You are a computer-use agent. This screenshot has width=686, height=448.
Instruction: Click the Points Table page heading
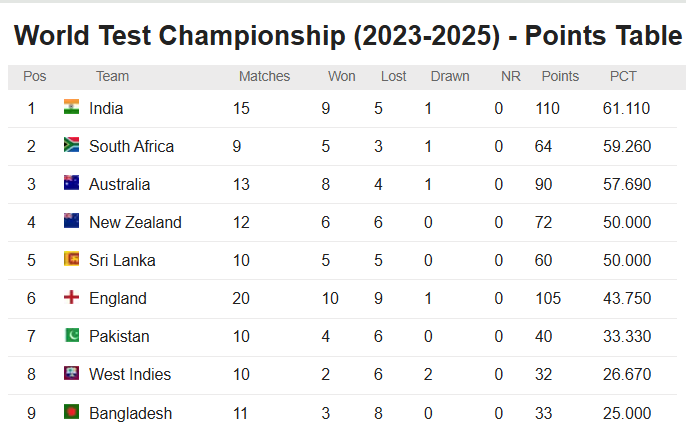[348, 36]
